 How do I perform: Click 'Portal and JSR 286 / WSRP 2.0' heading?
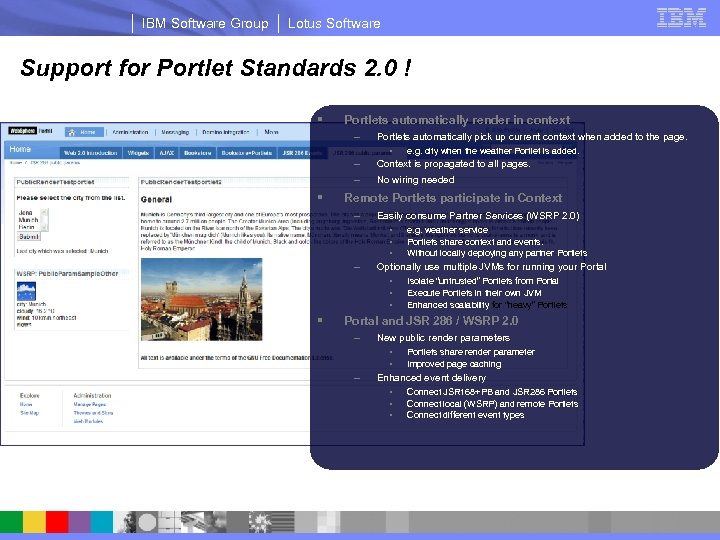click(431, 321)
